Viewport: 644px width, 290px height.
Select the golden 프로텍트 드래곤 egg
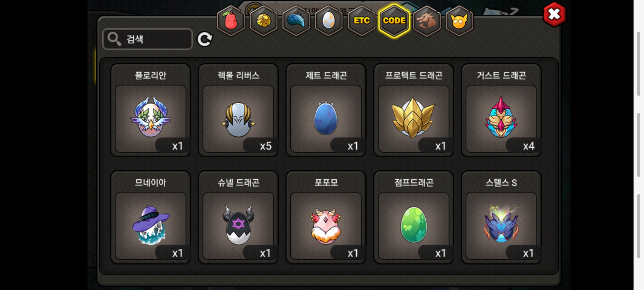tap(414, 110)
